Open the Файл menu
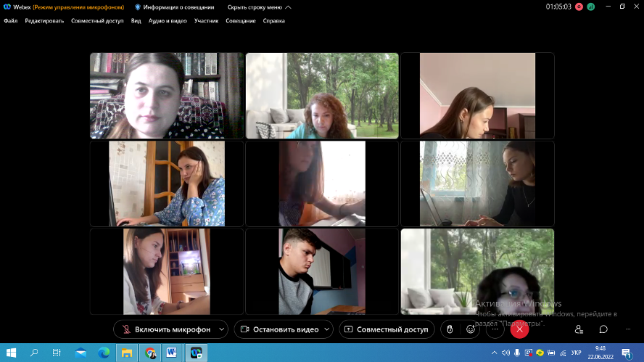 coord(11,20)
